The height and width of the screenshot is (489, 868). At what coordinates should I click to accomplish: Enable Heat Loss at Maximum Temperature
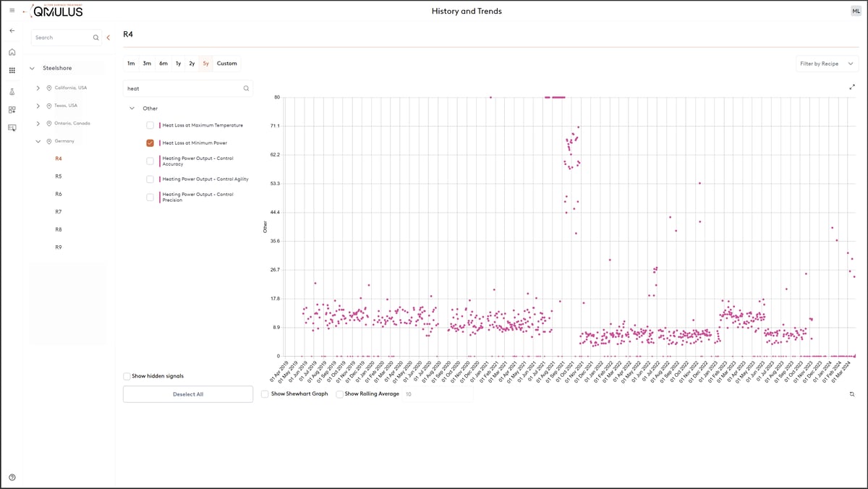[x=150, y=125]
